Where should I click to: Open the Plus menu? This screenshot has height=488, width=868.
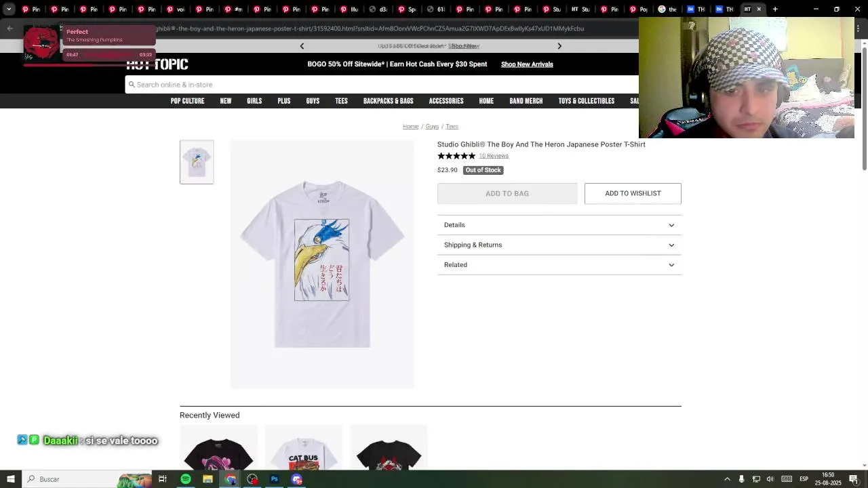click(x=284, y=101)
